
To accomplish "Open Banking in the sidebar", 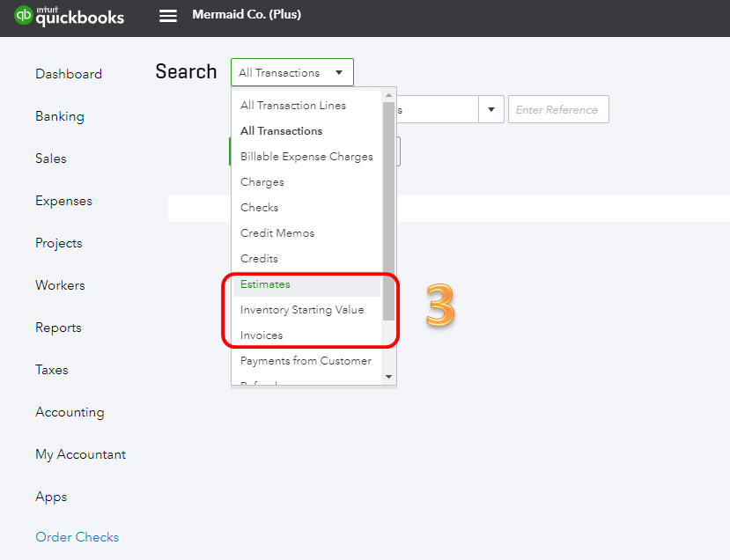I will coord(60,116).
